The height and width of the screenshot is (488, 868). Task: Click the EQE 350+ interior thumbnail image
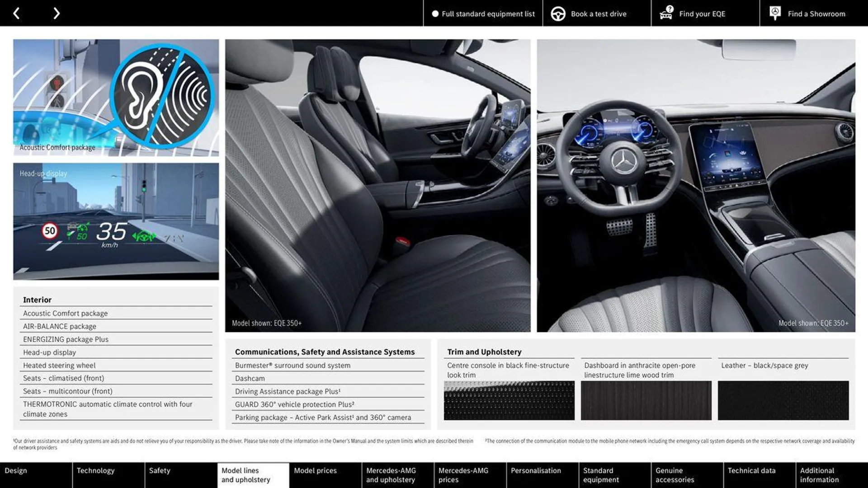377,185
